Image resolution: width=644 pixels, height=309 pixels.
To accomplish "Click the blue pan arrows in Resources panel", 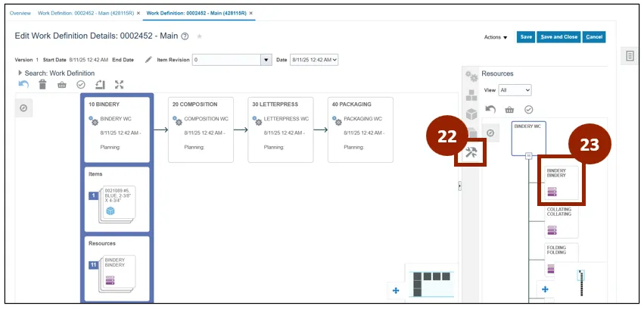I will coord(545,289).
